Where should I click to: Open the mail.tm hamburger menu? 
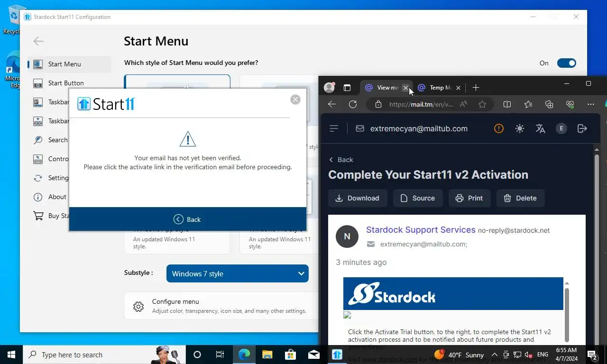[334, 128]
